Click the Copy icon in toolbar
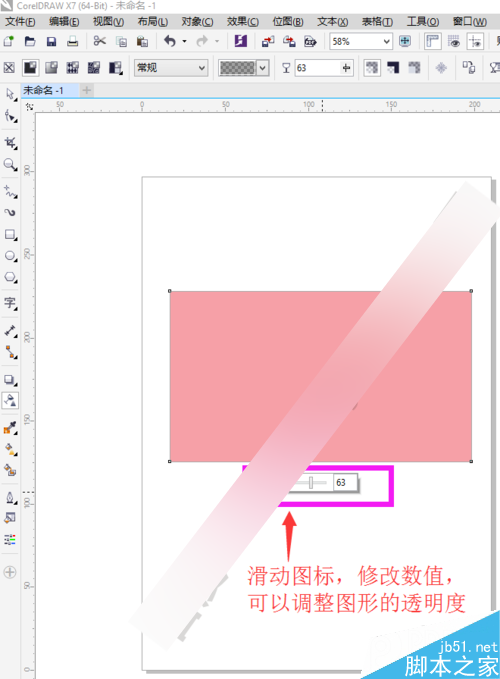This screenshot has width=500, height=679. 122,42
